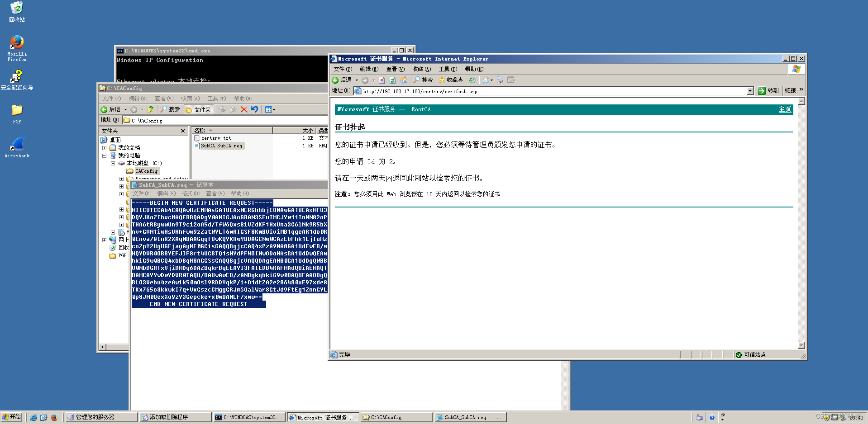The height and width of the screenshot is (424, 868).
Task: Open IE Favorites menu
Action: (x=421, y=69)
